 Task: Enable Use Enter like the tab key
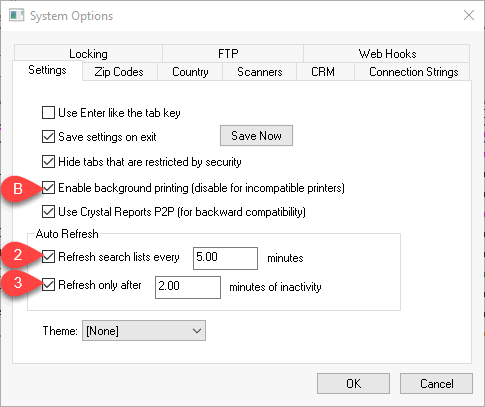(x=48, y=113)
